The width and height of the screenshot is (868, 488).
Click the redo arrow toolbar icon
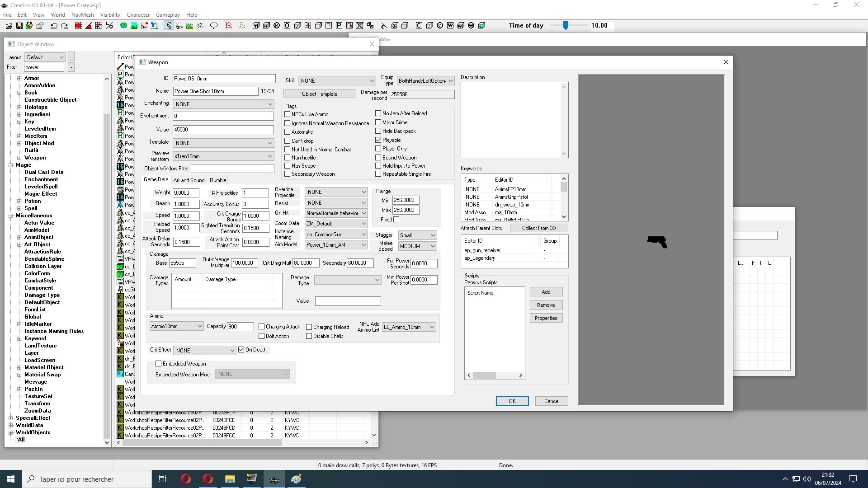click(x=64, y=26)
